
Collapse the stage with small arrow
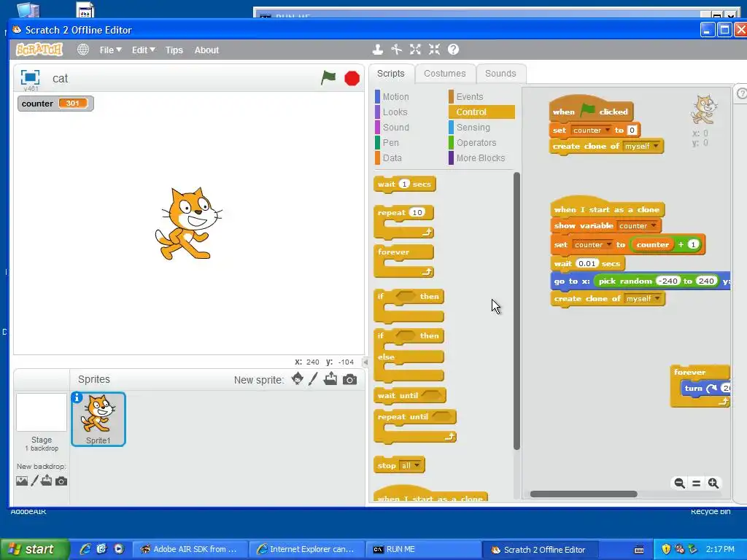(365, 362)
